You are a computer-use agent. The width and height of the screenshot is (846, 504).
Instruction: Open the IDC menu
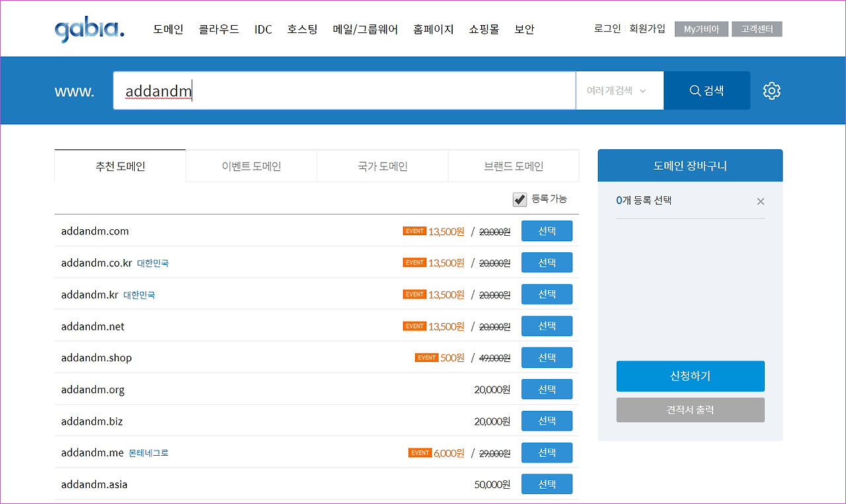(x=263, y=29)
